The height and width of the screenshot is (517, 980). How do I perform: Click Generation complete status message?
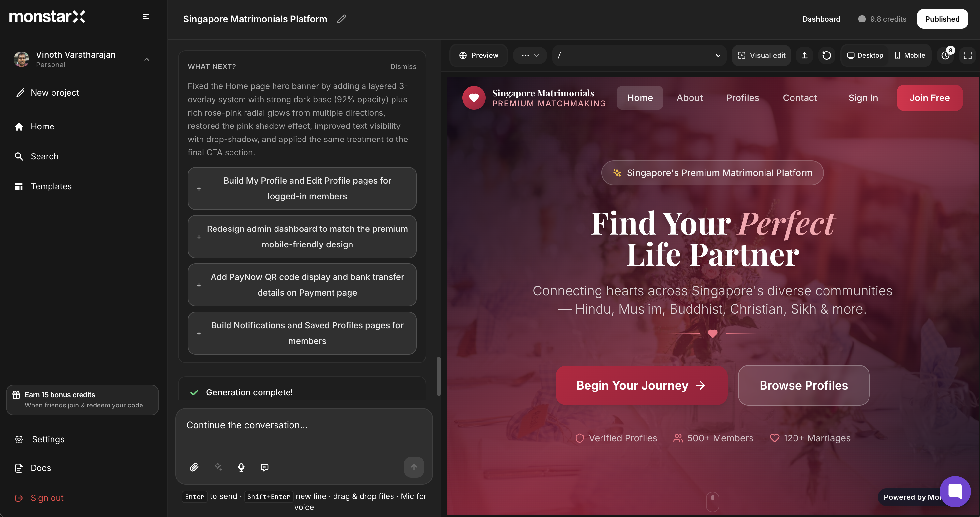pyautogui.click(x=249, y=392)
